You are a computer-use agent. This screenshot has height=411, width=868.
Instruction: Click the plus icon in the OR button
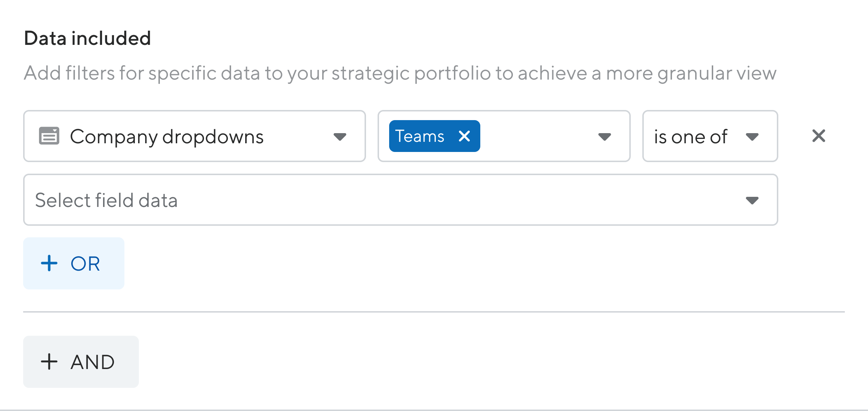49,263
